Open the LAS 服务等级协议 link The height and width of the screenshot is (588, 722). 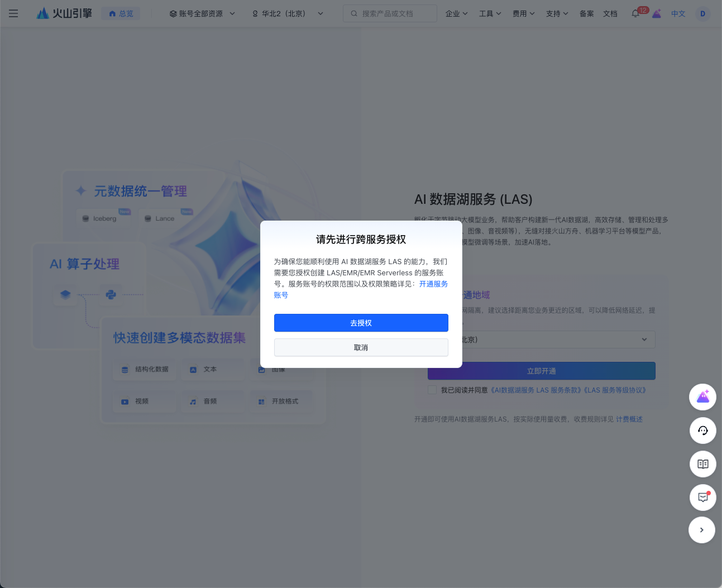[615, 390]
